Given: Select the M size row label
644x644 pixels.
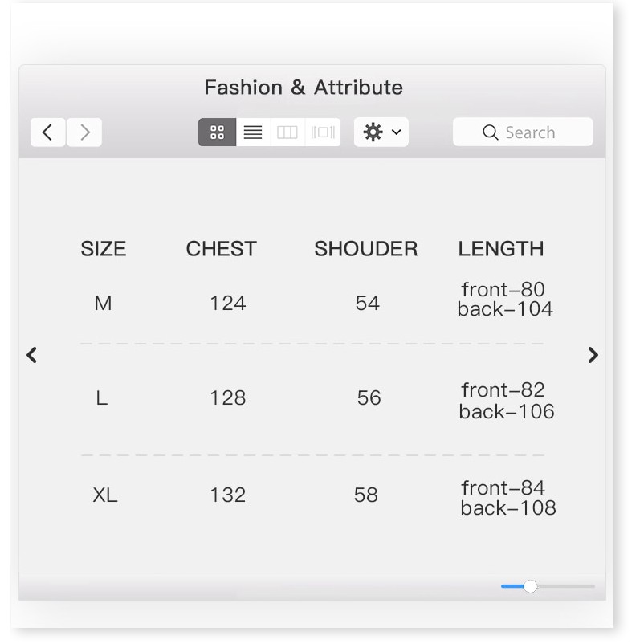Looking at the screenshot, I should click(x=103, y=304).
